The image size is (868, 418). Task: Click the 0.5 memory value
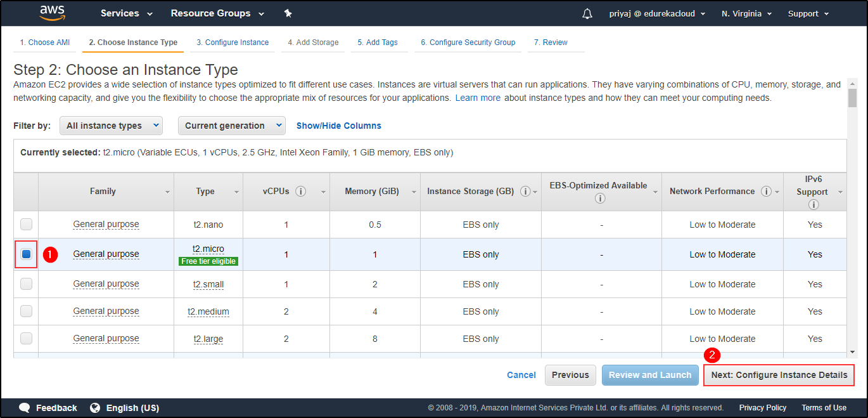[375, 225]
